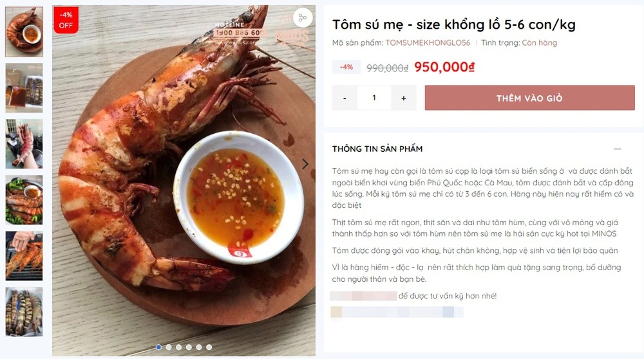
Task: Select fifth thumbnail of grilled shrimp
Action: click(x=24, y=255)
